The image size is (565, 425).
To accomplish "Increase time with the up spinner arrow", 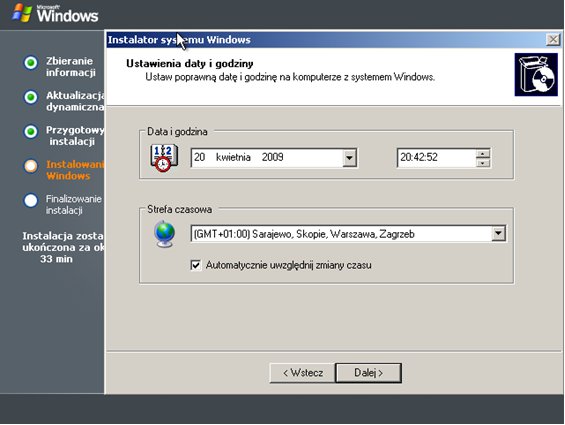I will point(483,154).
